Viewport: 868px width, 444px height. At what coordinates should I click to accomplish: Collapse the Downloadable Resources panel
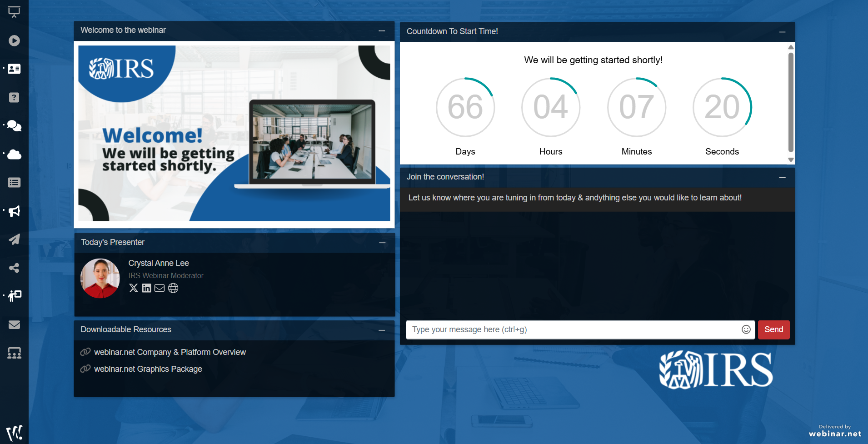point(382,330)
